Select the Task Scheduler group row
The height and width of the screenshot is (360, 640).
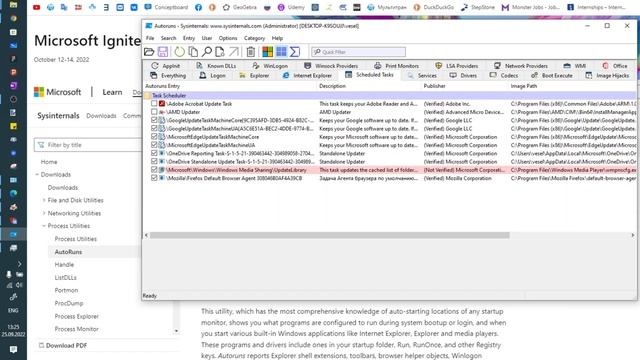[390, 96]
